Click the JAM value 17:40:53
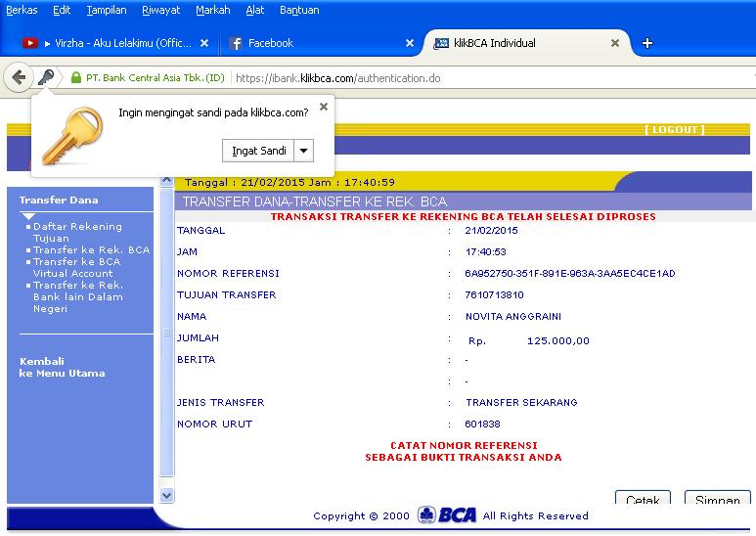This screenshot has width=756, height=536. 485,251
